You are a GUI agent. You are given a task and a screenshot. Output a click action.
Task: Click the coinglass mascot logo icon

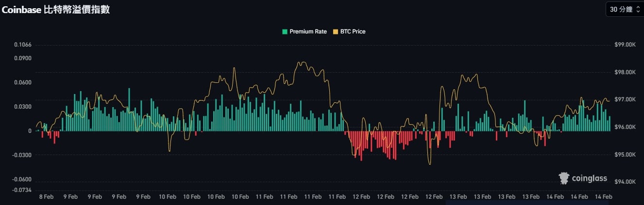point(564,178)
